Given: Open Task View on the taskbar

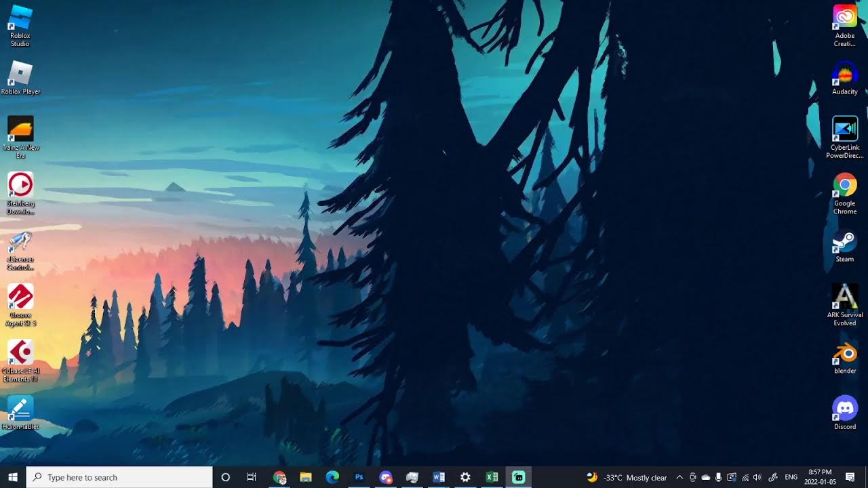Looking at the screenshot, I should (x=252, y=477).
